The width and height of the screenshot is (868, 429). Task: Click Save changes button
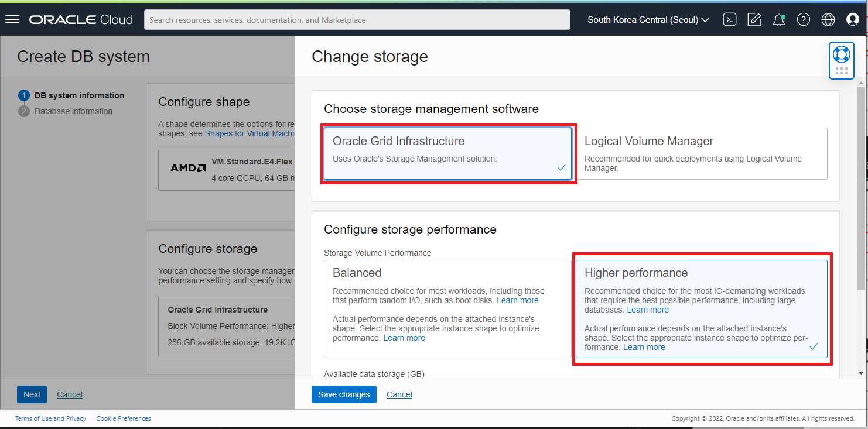[344, 394]
